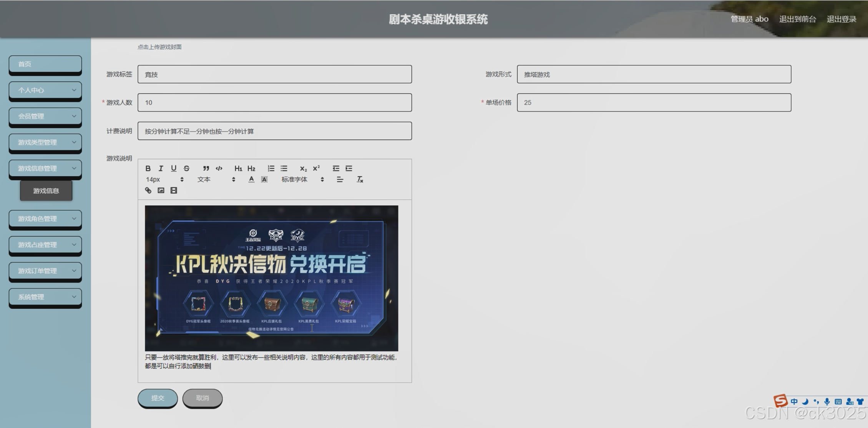Toggle the Sogou moon half-width icon
The height and width of the screenshot is (428, 868).
tap(805, 402)
